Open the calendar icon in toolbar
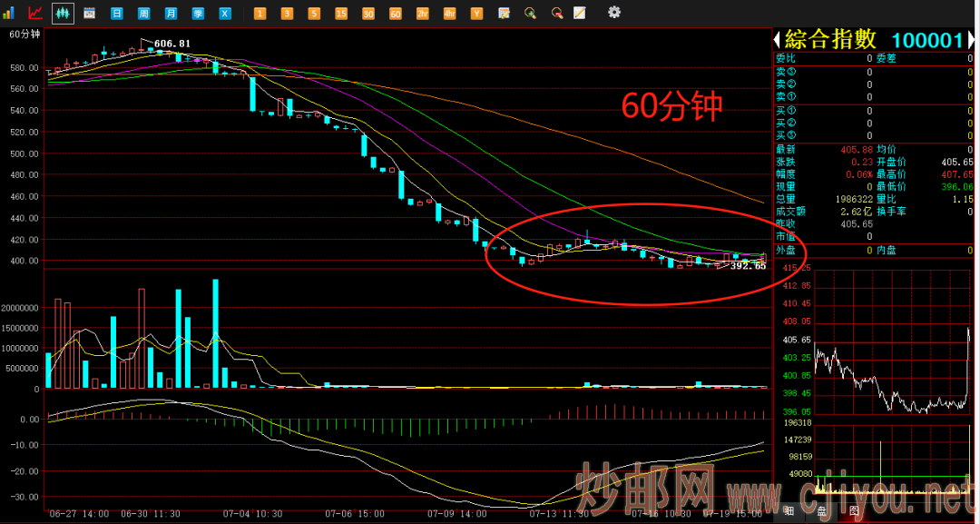 (x=89, y=13)
